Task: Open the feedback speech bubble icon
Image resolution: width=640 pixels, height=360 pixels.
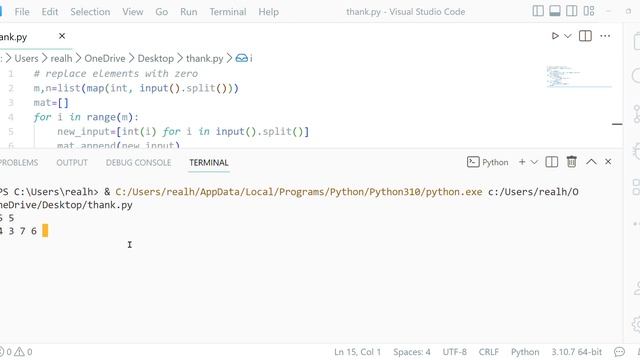Action: (x=619, y=352)
